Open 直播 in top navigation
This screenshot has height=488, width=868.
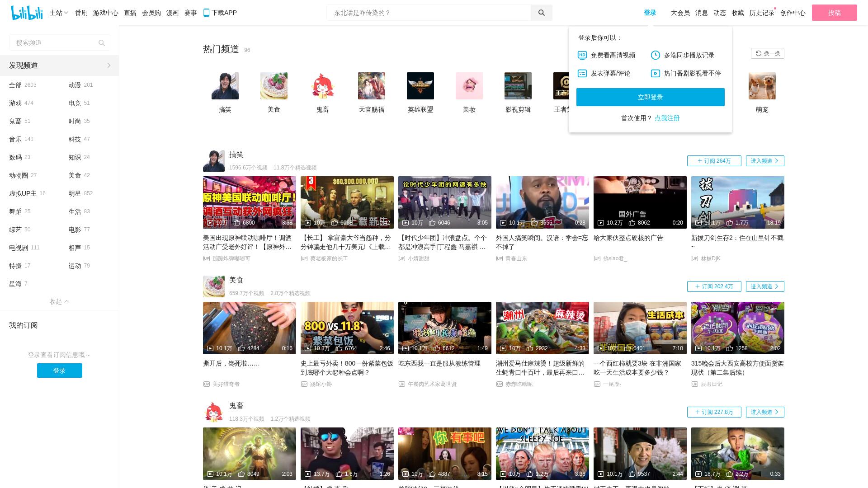coord(130,13)
